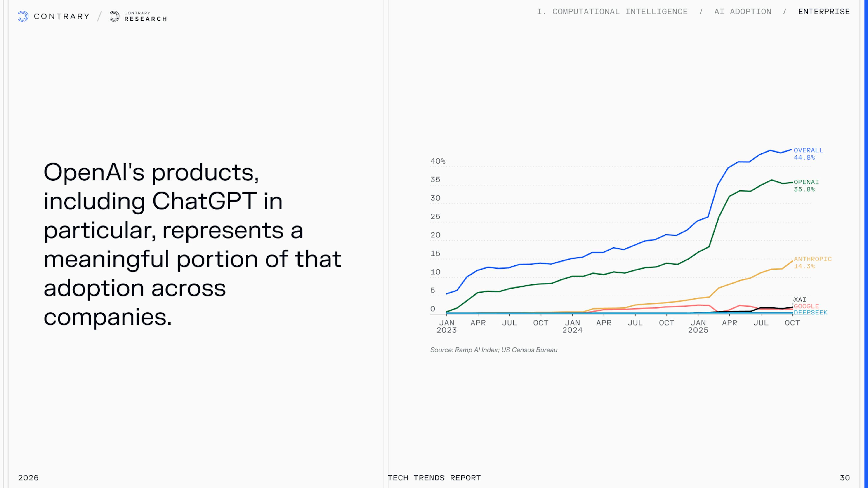Screen dimensions: 868x488
Task: Click the Tech Trends Report footer text
Action: pyautogui.click(x=434, y=478)
